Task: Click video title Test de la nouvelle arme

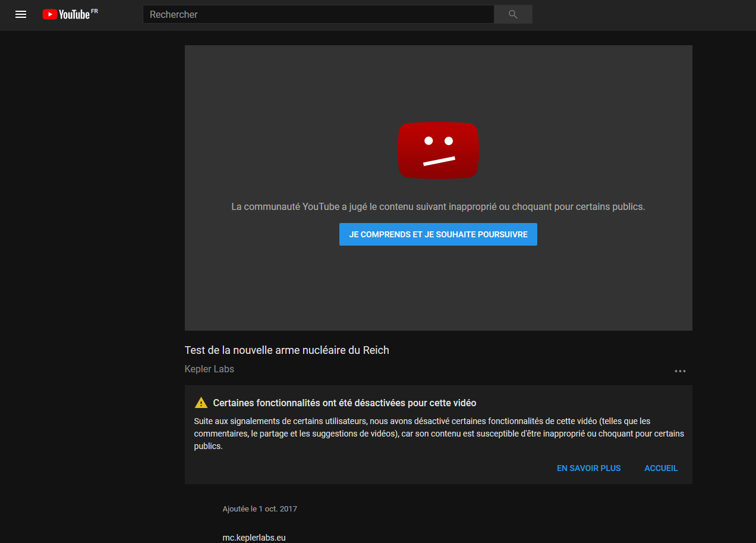Action: pyautogui.click(x=286, y=350)
